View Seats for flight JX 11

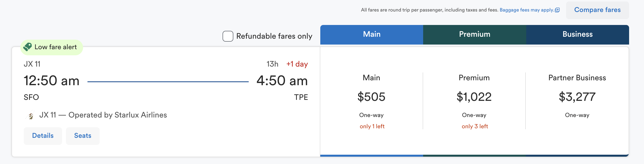click(83, 136)
